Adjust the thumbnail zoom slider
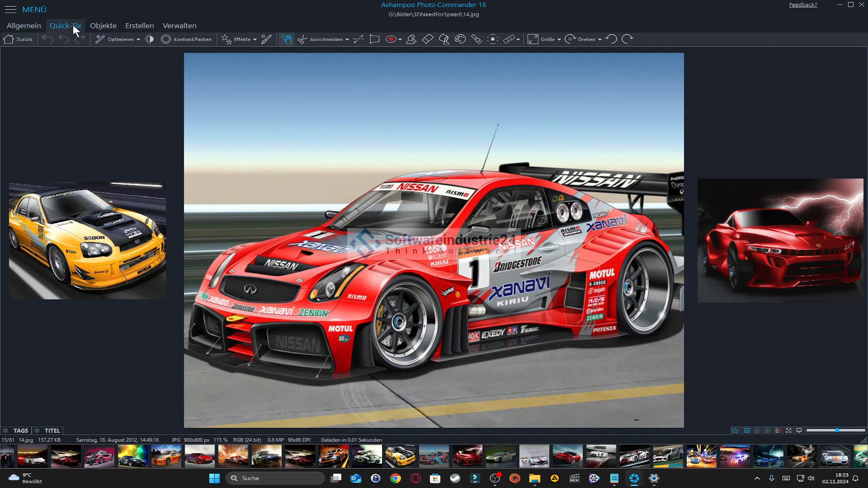The height and width of the screenshot is (488, 868). [x=837, y=431]
